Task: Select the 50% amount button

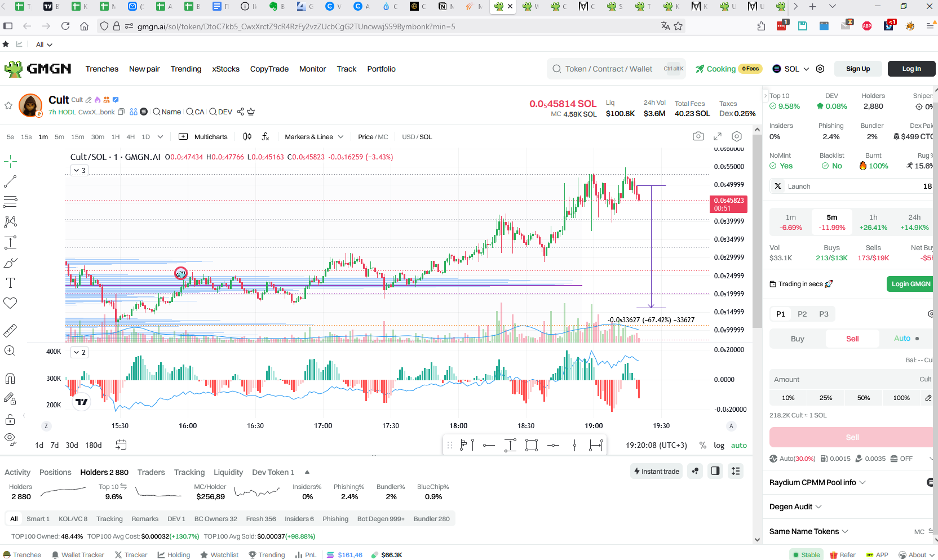Action: (864, 398)
